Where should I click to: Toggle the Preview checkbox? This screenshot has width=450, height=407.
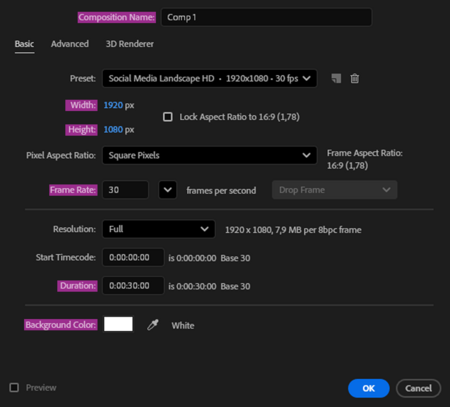(x=14, y=388)
